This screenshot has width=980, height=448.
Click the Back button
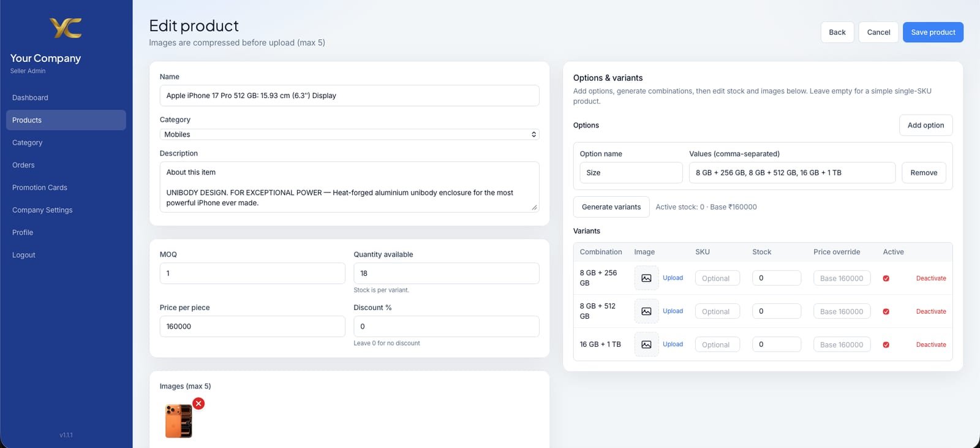click(837, 32)
